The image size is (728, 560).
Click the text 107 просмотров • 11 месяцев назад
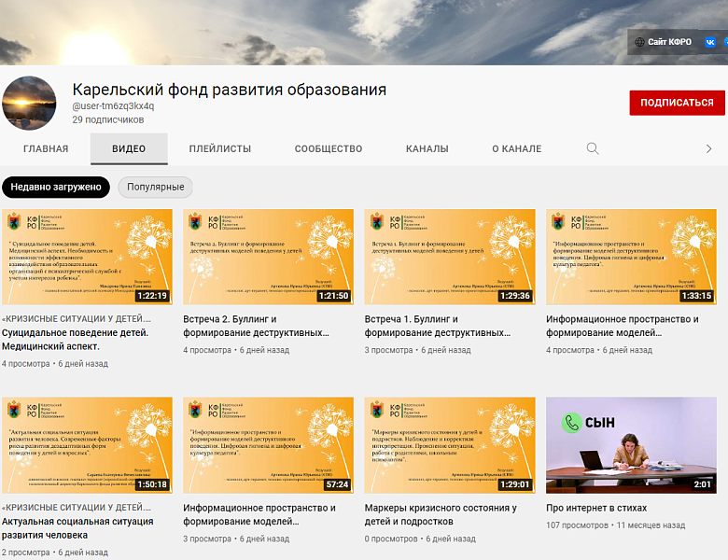pyautogui.click(x=616, y=525)
